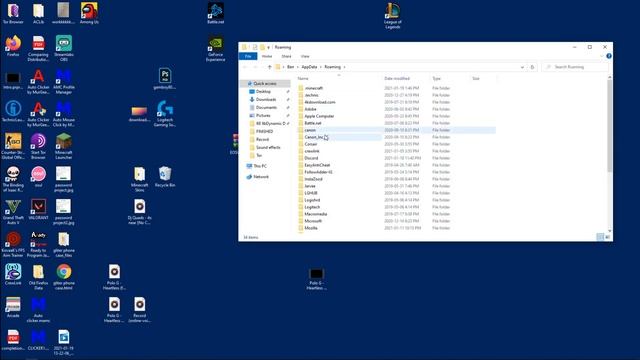Click the Explorer vertical scrollbar thumb
Viewport: 640px width, 360px height.
click(609, 126)
